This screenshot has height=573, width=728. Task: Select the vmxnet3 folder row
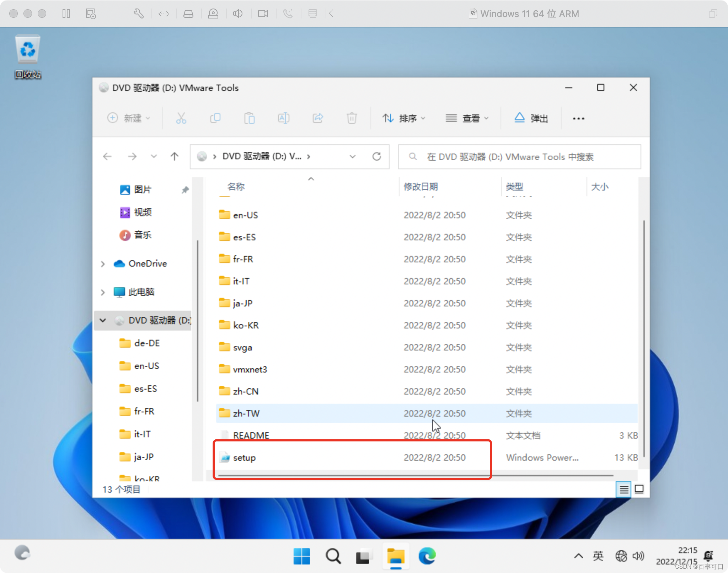(x=427, y=369)
